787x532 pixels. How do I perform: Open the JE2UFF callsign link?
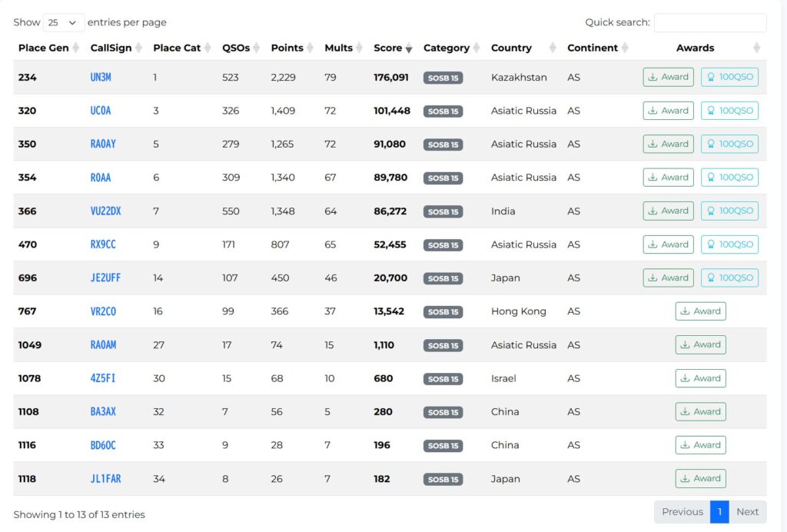coord(105,278)
